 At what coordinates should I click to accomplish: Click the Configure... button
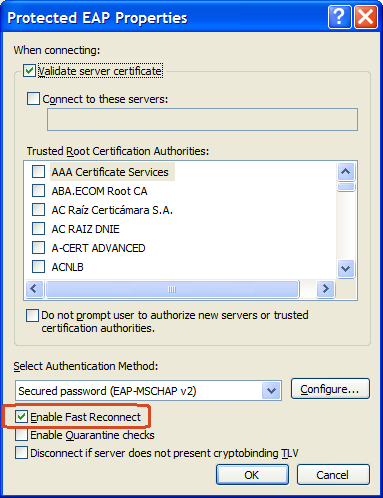coord(330,389)
